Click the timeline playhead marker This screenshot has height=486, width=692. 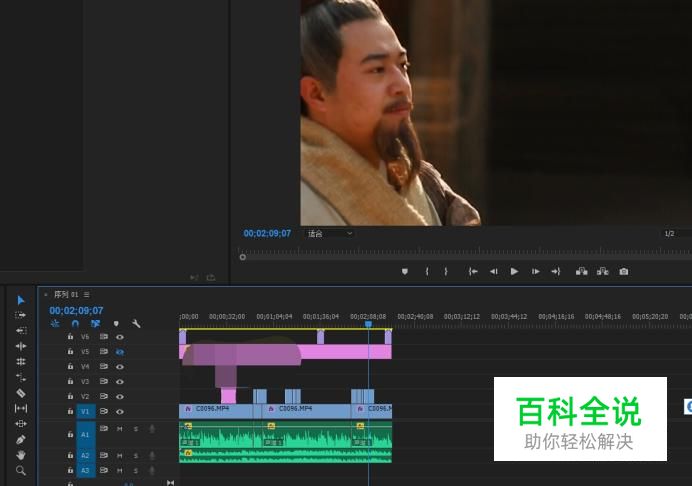coord(368,324)
